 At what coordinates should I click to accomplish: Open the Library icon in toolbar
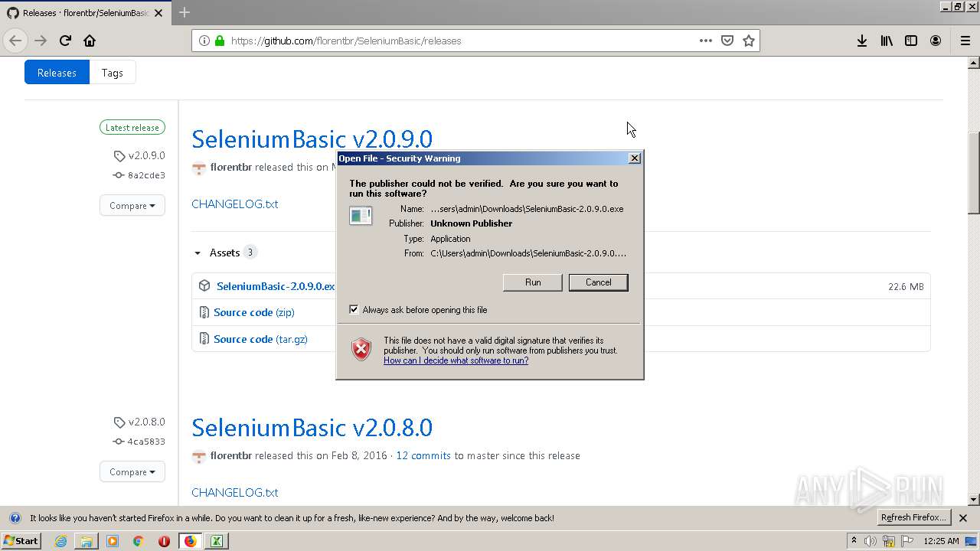[887, 41]
